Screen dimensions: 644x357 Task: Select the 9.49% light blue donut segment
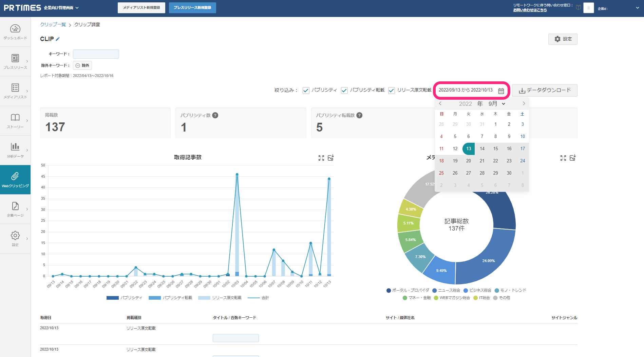coord(441,271)
